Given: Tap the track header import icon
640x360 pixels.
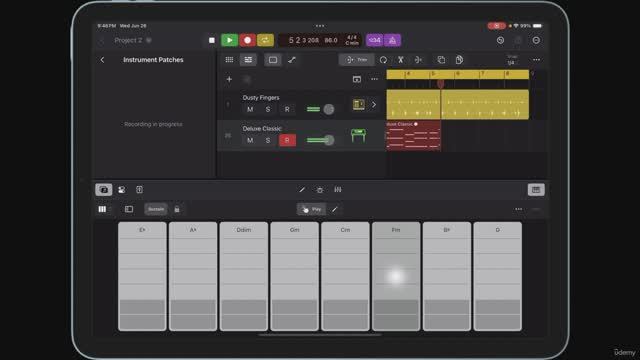Looking at the screenshot, I should click(357, 79).
